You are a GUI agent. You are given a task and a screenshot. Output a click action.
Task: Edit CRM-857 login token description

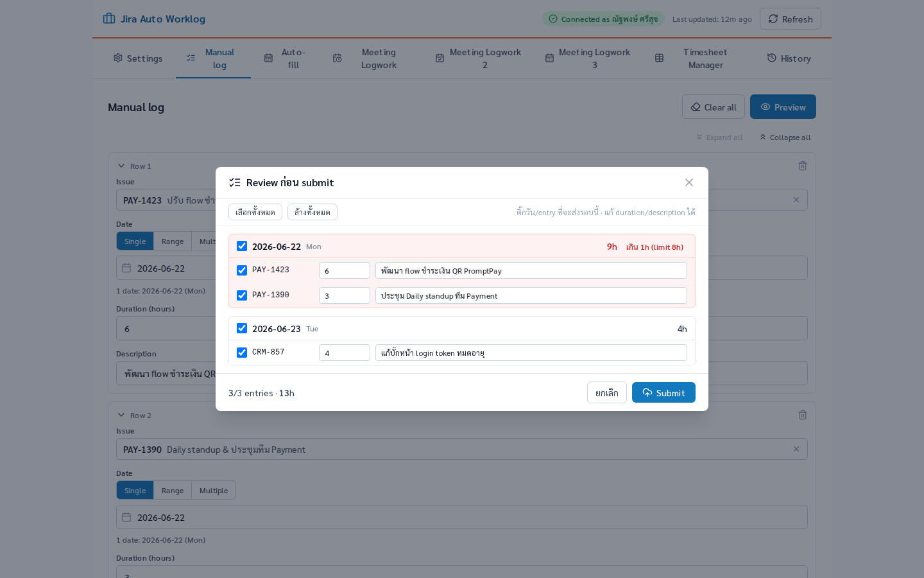(531, 353)
